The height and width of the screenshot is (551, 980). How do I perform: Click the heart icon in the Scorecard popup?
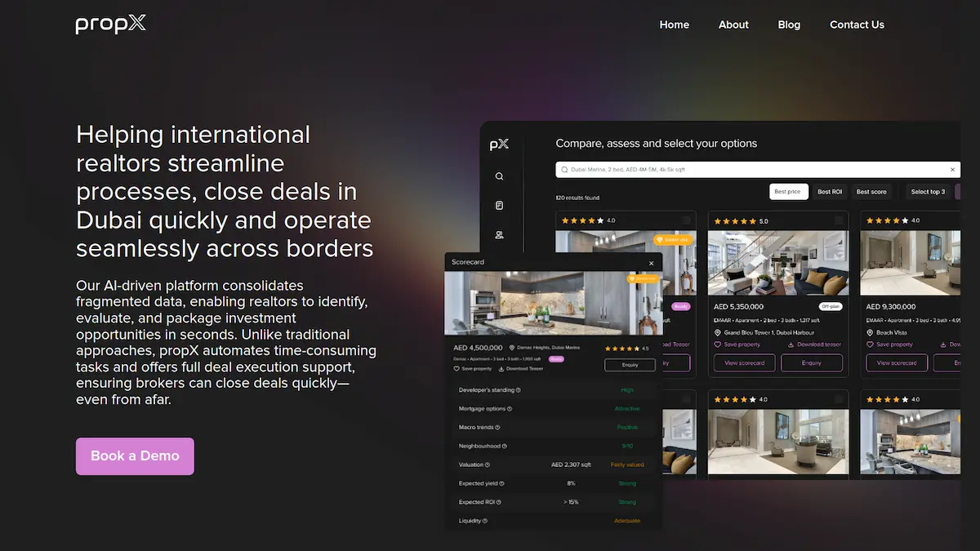pos(457,368)
